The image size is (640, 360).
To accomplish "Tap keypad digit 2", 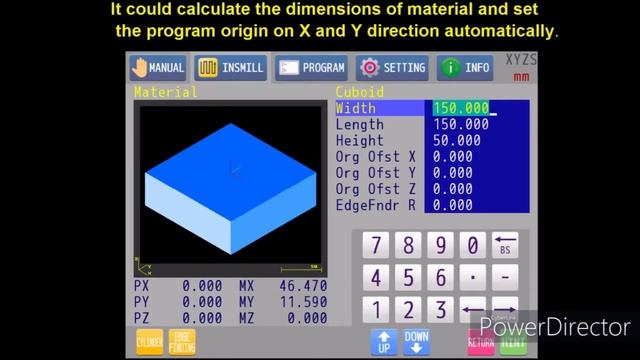I will [408, 309].
